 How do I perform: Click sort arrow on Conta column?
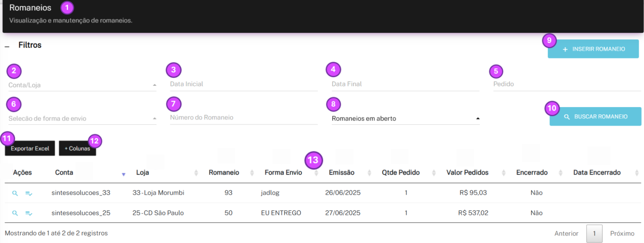pos(124,174)
